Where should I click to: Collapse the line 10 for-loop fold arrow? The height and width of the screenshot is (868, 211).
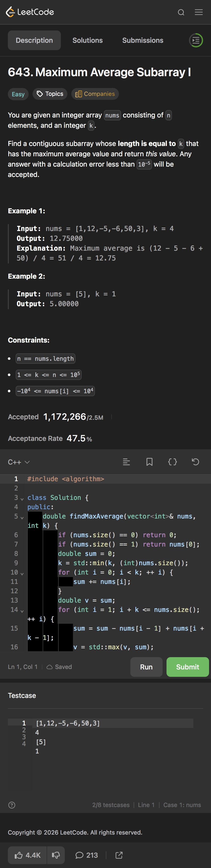tap(22, 574)
